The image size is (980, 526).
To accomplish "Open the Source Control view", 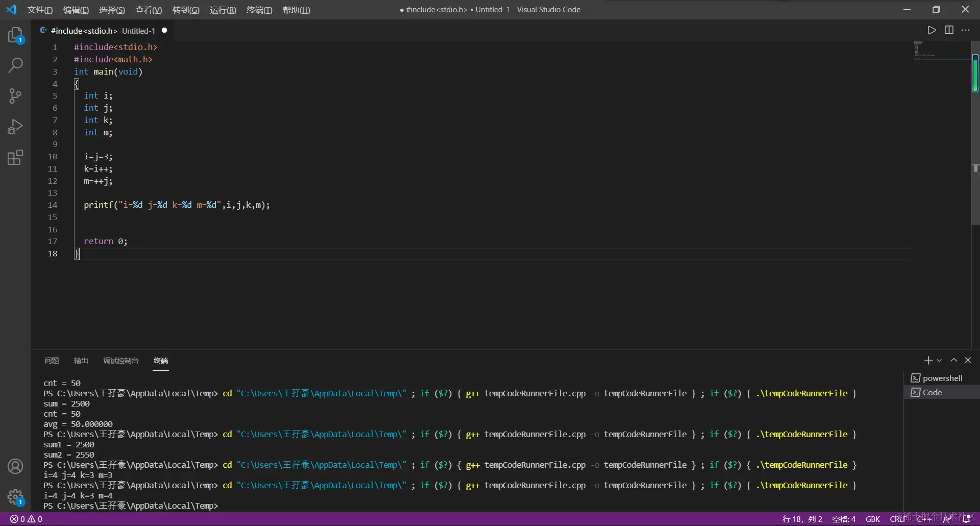I will pyautogui.click(x=15, y=96).
